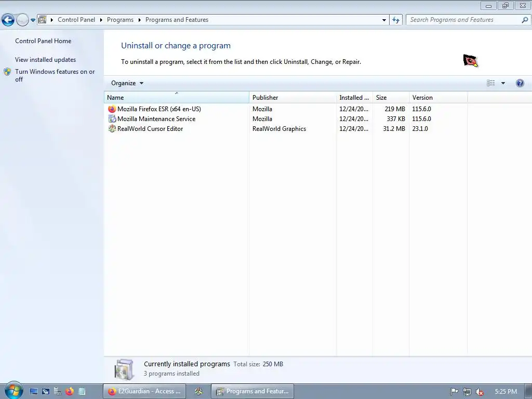Select RealWorld Cursor Editor entry
The image size is (532, 399).
286,129
